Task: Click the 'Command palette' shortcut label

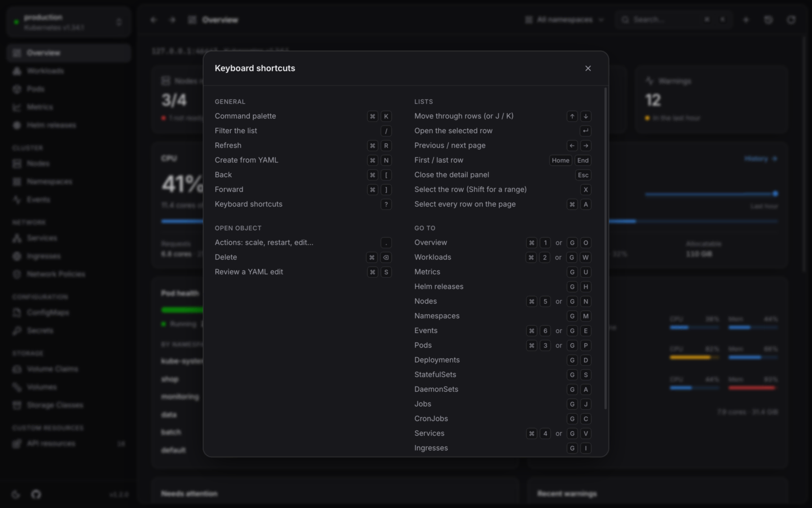Action: coord(245,116)
